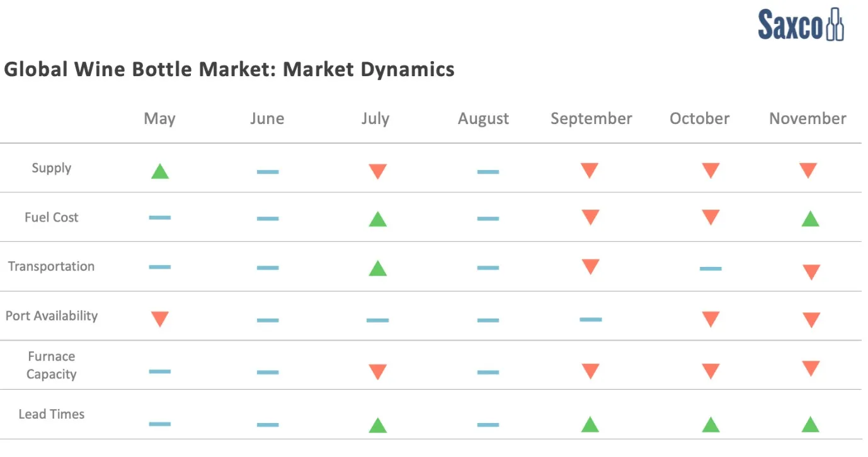The width and height of the screenshot is (868, 457).
Task: Click the Port Availability row label
Action: tap(52, 315)
